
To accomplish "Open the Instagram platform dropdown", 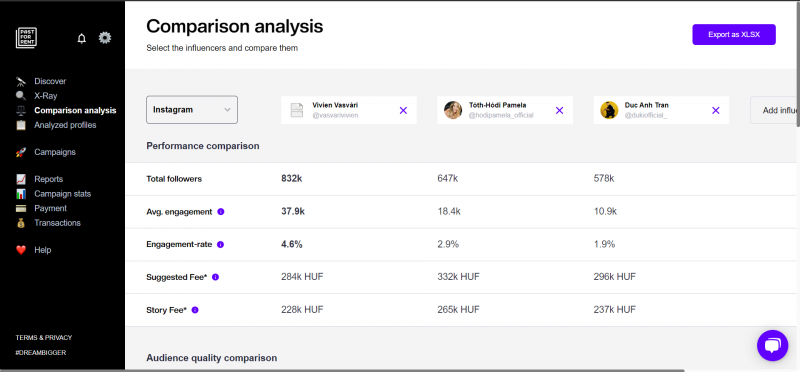I will (x=192, y=110).
